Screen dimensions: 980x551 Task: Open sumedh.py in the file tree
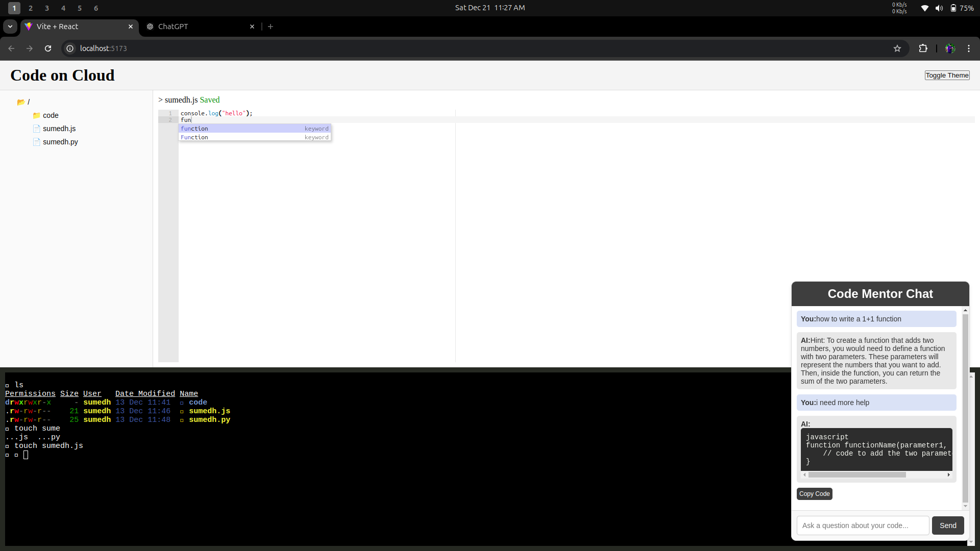[x=60, y=142]
